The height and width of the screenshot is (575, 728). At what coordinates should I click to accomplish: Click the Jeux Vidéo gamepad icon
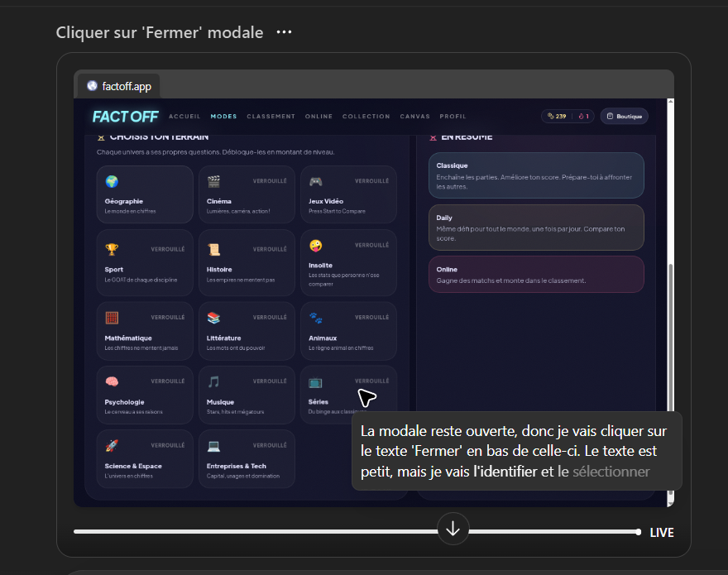[315, 181]
